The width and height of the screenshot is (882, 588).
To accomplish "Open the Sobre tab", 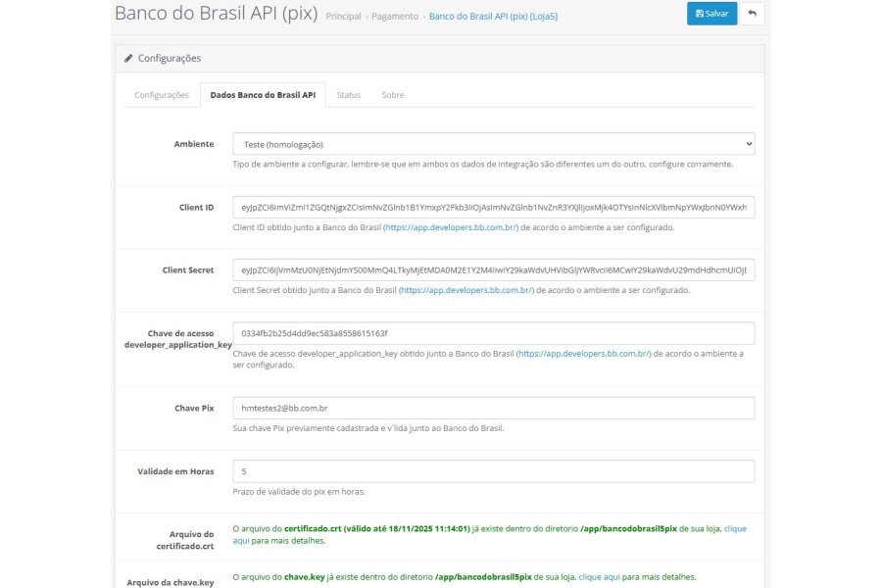I will [393, 95].
